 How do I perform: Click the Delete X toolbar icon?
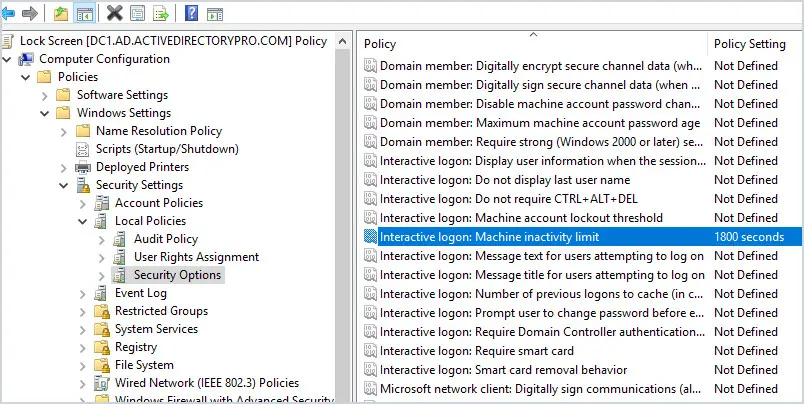point(114,13)
